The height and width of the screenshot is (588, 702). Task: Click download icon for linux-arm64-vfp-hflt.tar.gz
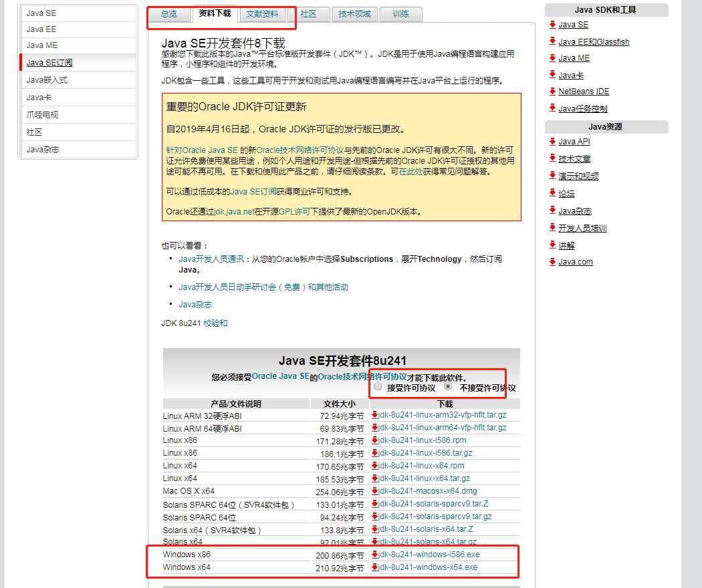[x=374, y=428]
